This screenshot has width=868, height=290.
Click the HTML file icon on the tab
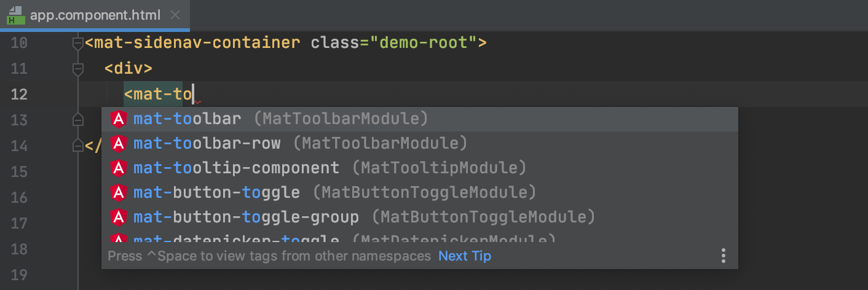click(x=15, y=15)
